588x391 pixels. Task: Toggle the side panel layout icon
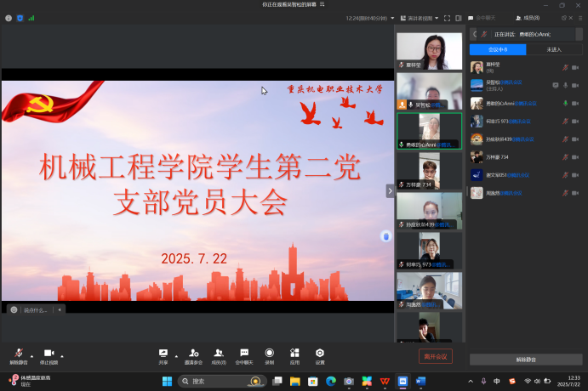tap(459, 18)
